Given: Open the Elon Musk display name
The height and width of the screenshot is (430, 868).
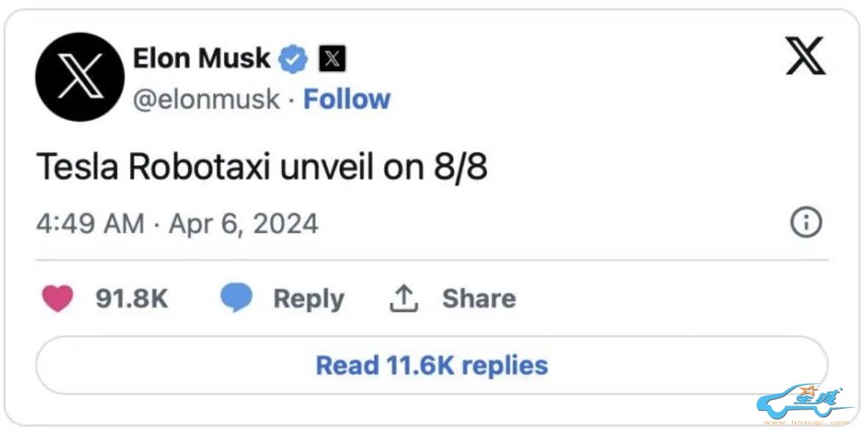Looking at the screenshot, I should (x=201, y=58).
